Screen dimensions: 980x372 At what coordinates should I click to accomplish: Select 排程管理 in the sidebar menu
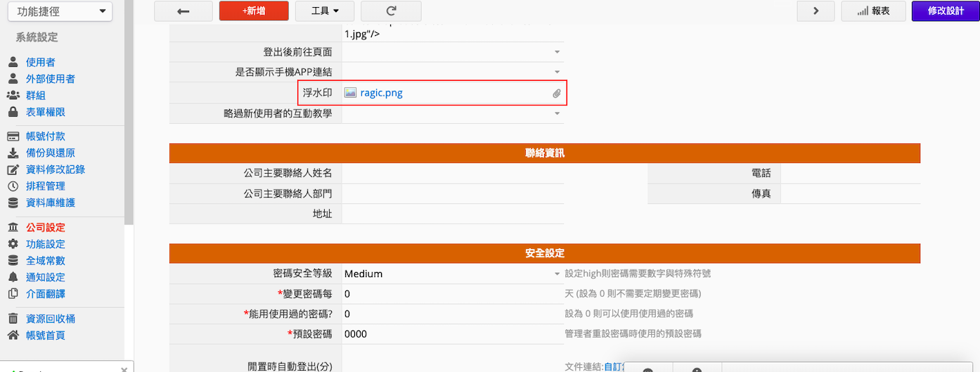tap(45, 186)
